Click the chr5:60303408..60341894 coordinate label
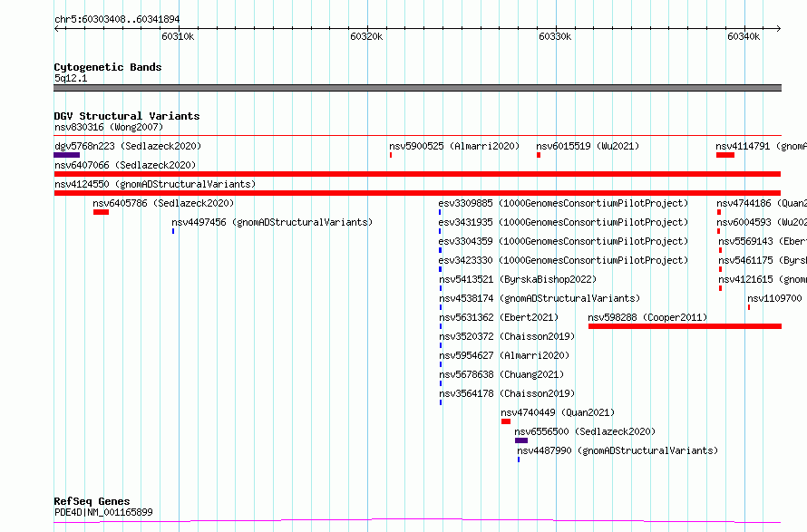807x532 pixels. click(117, 20)
